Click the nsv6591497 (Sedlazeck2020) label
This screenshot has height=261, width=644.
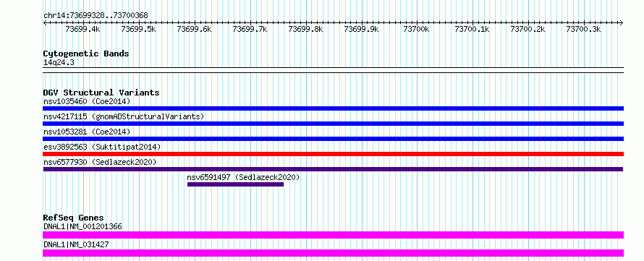(244, 177)
